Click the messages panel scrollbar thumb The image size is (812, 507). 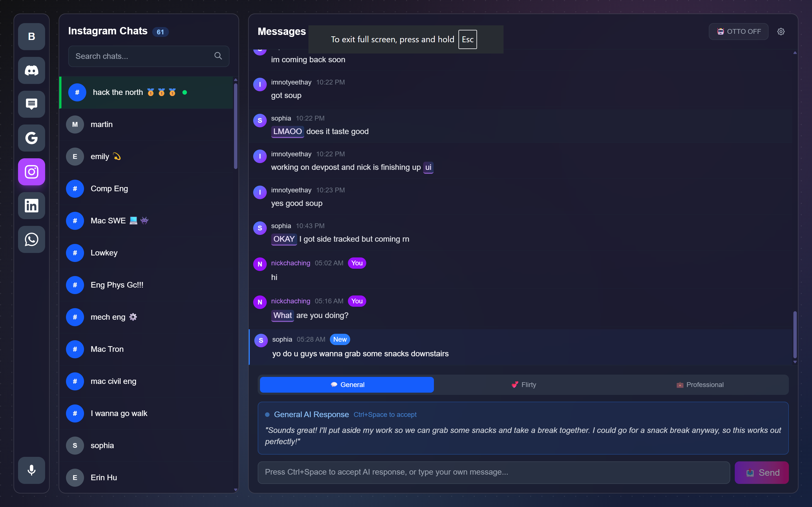(795, 335)
